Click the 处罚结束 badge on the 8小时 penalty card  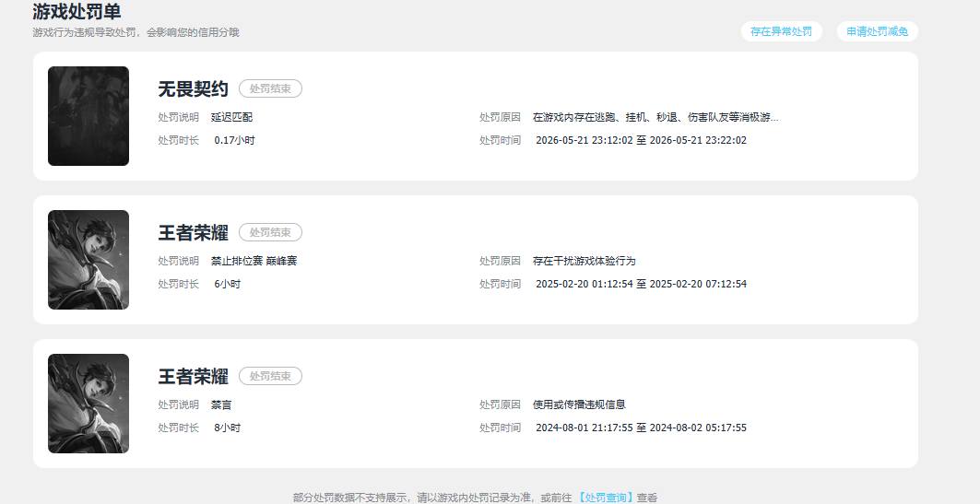click(271, 376)
